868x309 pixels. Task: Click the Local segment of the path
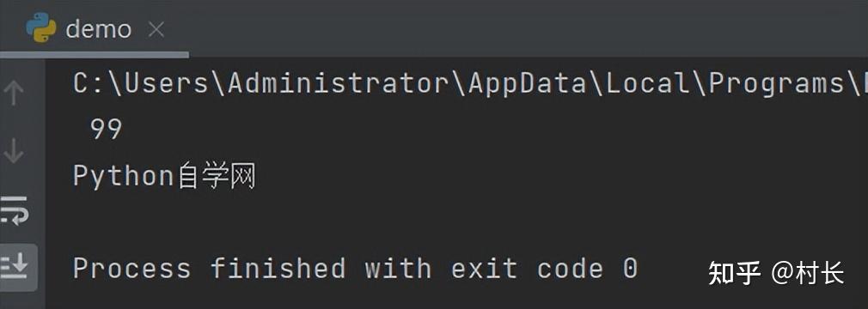tap(648, 83)
